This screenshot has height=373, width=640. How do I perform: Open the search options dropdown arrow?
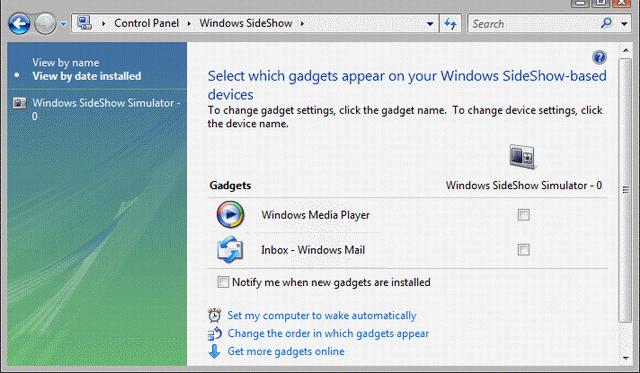(x=624, y=24)
